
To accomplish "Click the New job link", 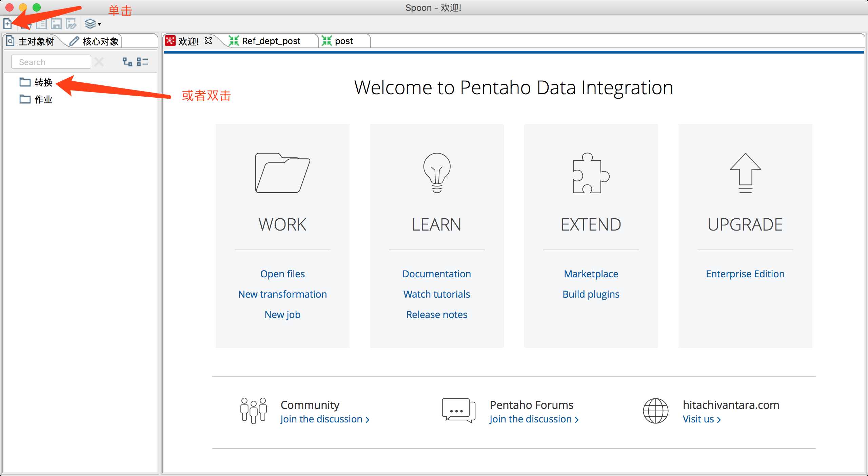I will tap(282, 315).
